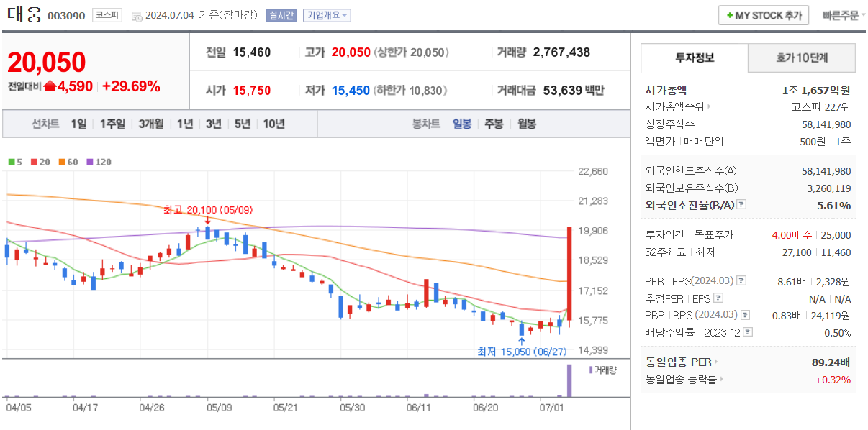Click the 외국인소진율 value 5.61%
The image size is (868, 430).
[x=834, y=206]
